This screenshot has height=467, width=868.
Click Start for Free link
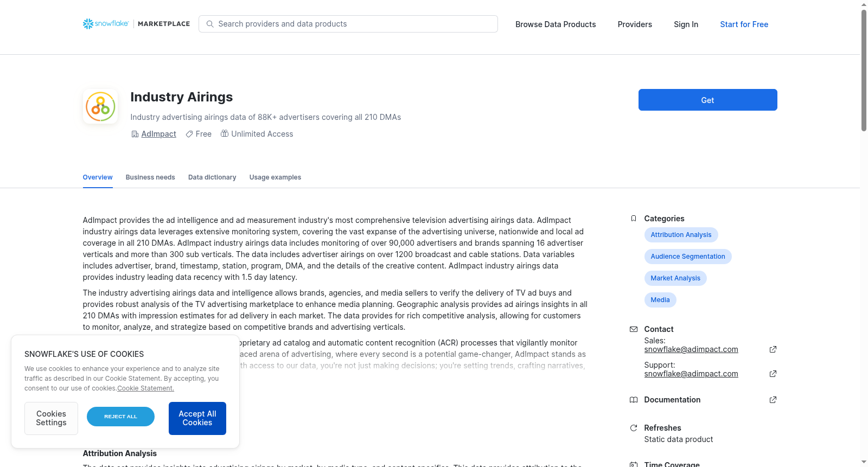pyautogui.click(x=744, y=24)
